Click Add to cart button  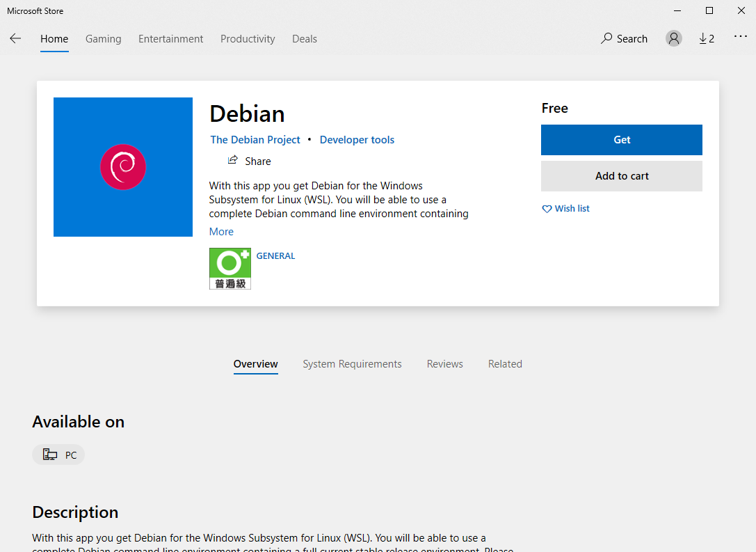click(x=622, y=176)
